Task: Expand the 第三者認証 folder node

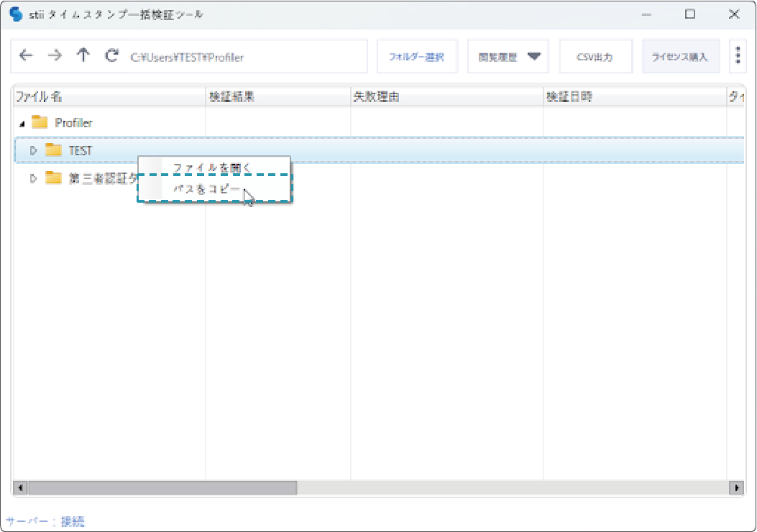Action: [x=33, y=178]
